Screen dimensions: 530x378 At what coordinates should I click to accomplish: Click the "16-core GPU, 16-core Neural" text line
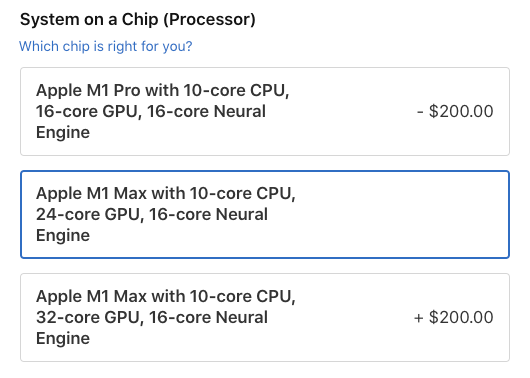(151, 111)
